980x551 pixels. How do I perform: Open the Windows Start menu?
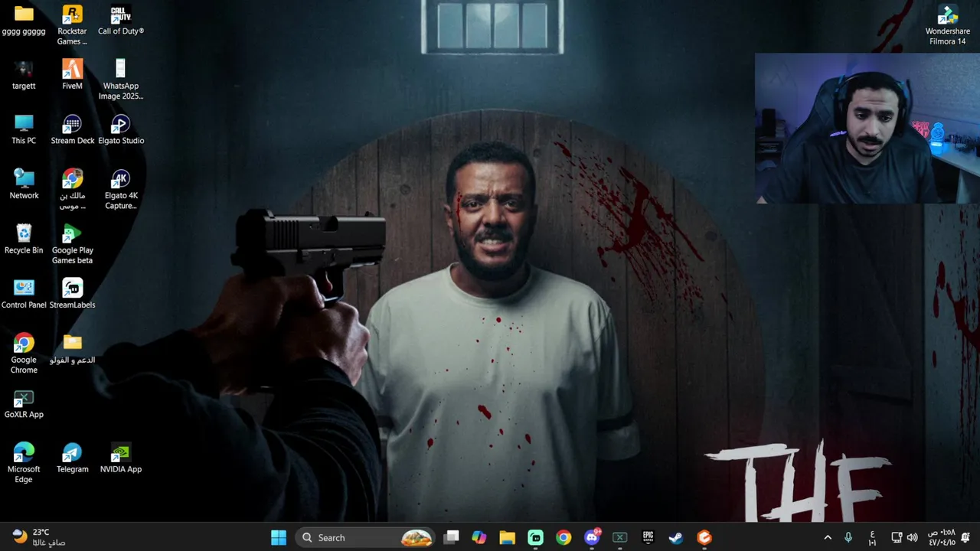279,537
